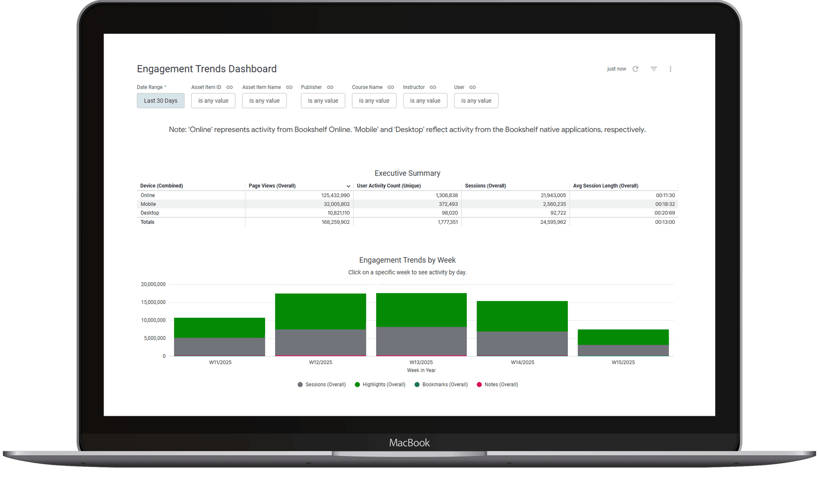Click link icon beside User filter
The image size is (818, 504).
point(472,87)
